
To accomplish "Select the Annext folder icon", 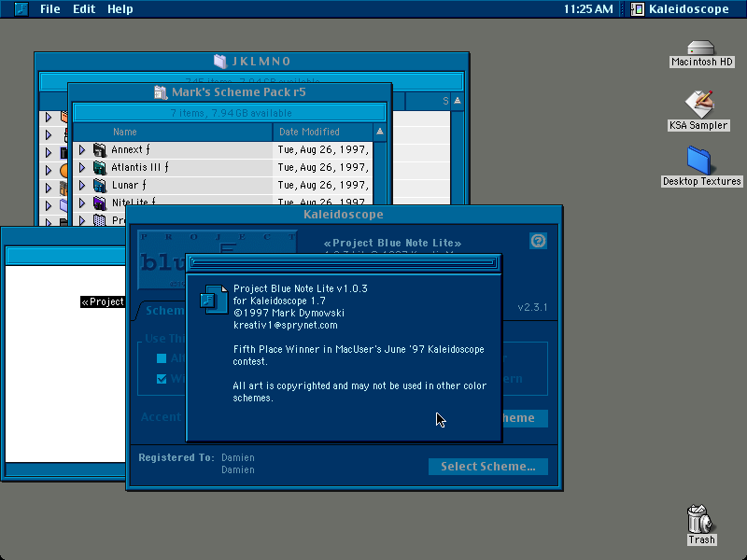I will [x=99, y=150].
